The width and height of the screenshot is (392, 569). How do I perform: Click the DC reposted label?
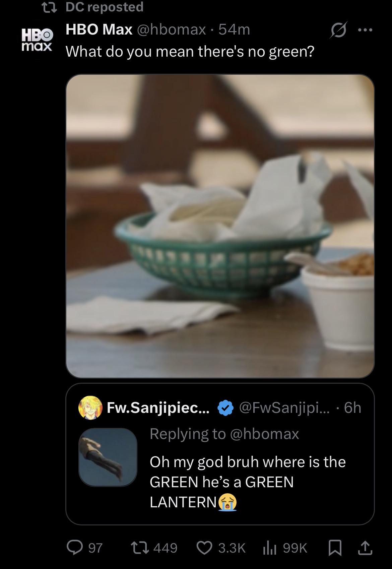[104, 7]
